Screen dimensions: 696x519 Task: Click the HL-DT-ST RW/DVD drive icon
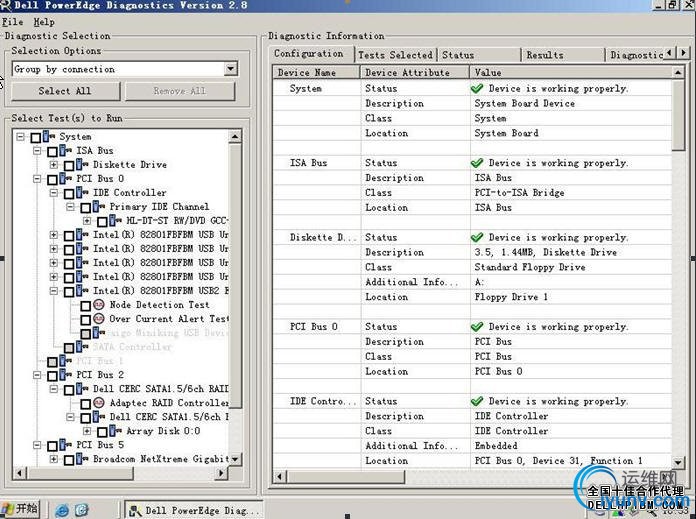coord(115,221)
